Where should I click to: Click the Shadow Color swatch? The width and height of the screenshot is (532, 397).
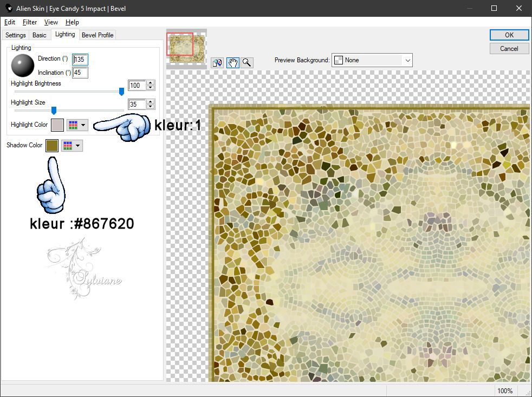[52, 146]
